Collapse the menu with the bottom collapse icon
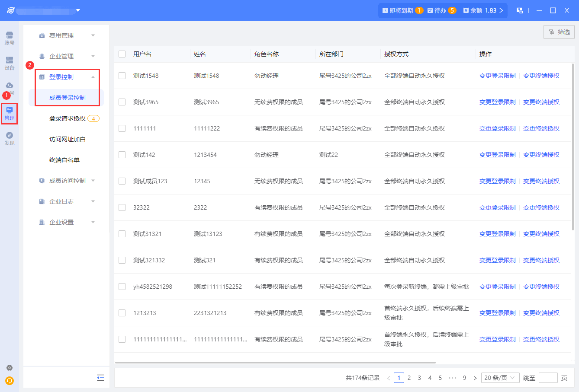This screenshot has width=579, height=392. pos(100,378)
